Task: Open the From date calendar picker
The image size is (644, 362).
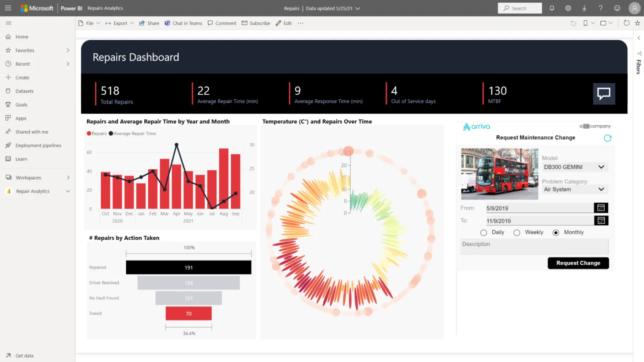Action: (x=601, y=208)
